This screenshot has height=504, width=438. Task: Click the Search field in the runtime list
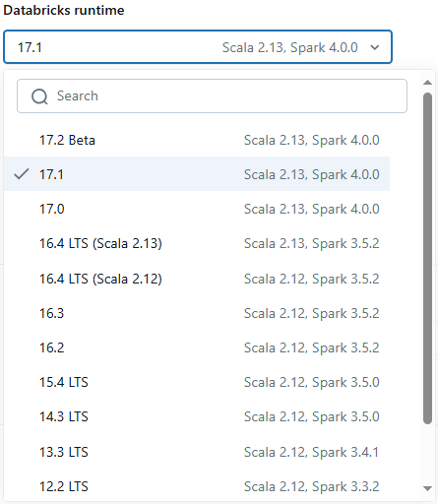[212, 95]
